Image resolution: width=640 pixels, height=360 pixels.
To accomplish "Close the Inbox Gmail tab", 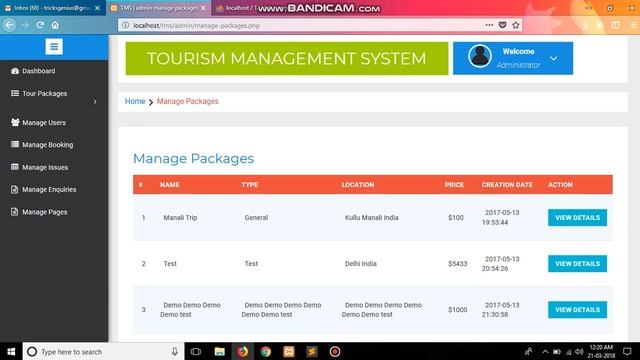I will 97,8.
